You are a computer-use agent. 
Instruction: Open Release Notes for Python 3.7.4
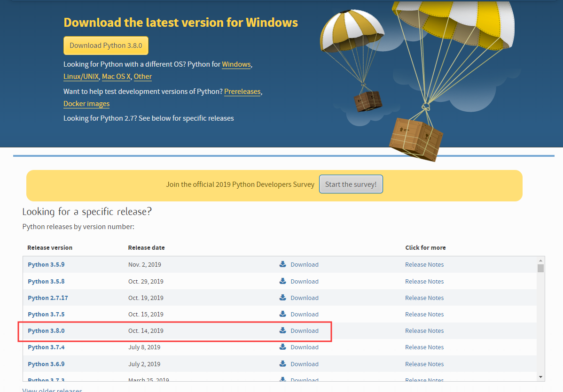coord(424,347)
